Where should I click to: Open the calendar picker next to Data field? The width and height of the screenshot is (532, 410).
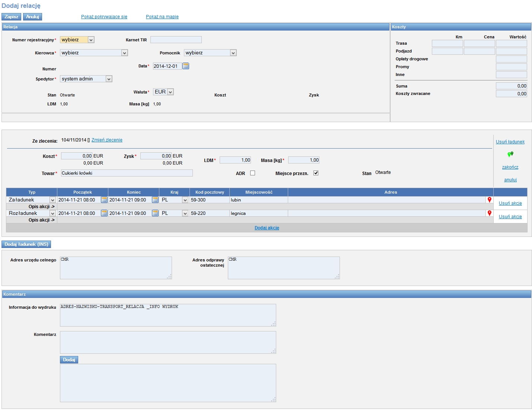pos(186,66)
